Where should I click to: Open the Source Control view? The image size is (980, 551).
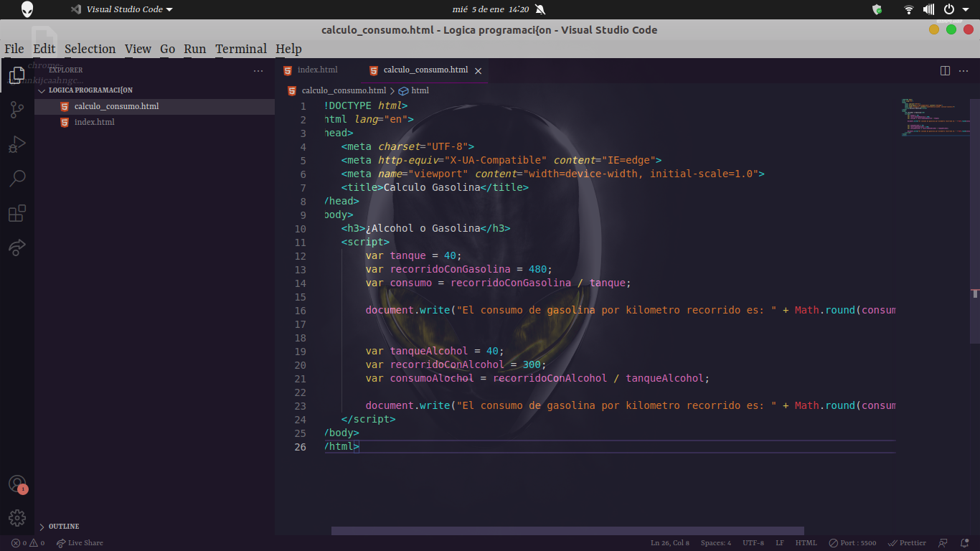pos(17,110)
